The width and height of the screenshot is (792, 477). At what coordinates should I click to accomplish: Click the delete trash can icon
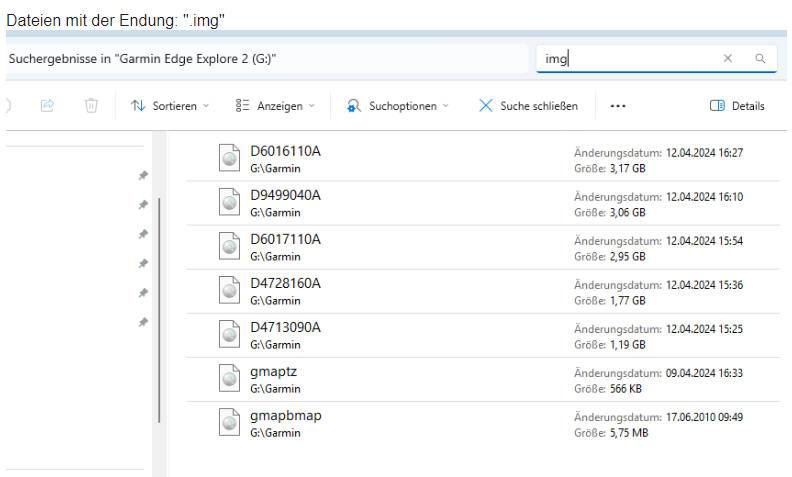(x=91, y=105)
